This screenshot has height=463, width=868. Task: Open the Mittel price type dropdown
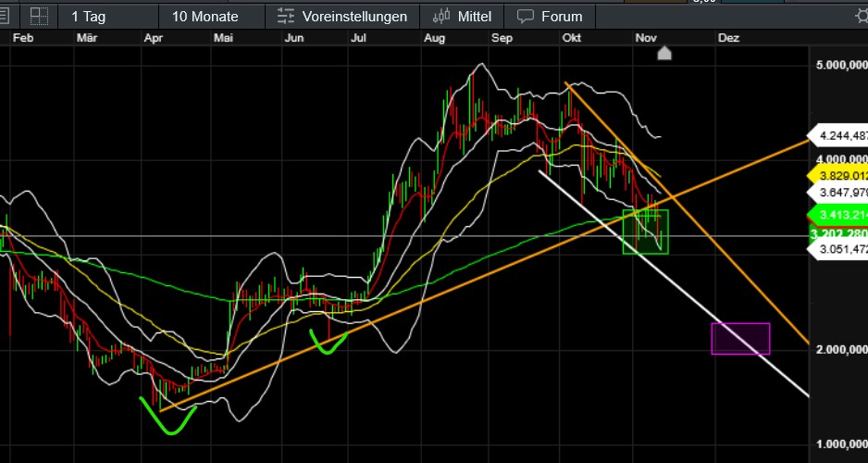point(475,17)
